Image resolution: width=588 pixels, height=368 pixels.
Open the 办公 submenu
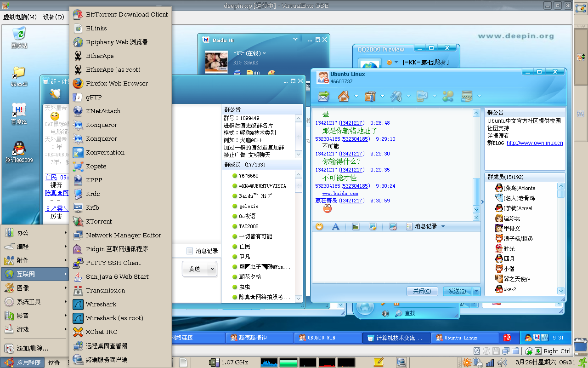click(x=35, y=233)
